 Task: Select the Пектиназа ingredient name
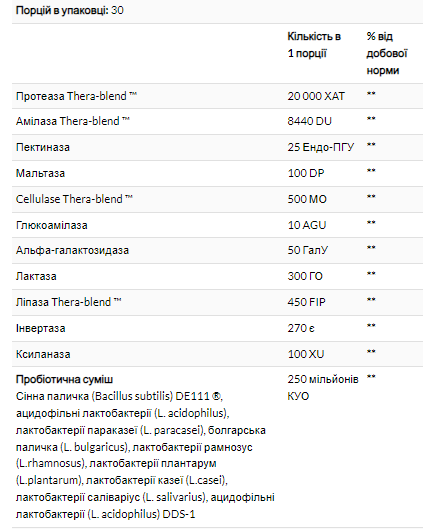point(43,147)
